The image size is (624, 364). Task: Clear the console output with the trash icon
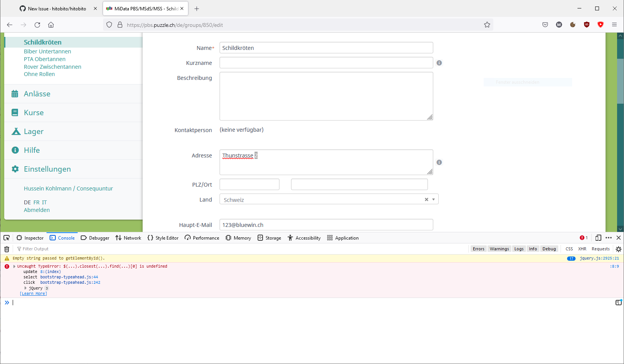click(x=7, y=249)
